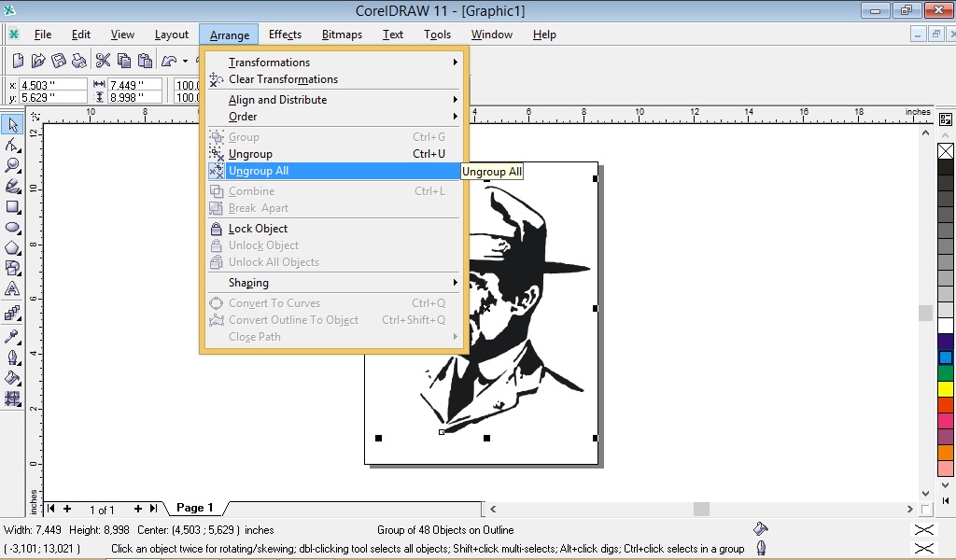Click the Print icon
Screen dimensions: 956x560
click(x=78, y=61)
